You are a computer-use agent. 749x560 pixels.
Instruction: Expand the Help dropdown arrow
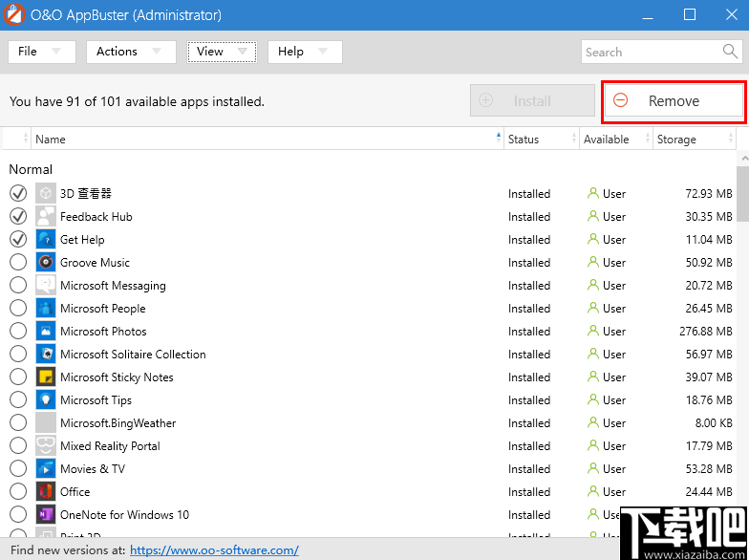click(x=322, y=52)
